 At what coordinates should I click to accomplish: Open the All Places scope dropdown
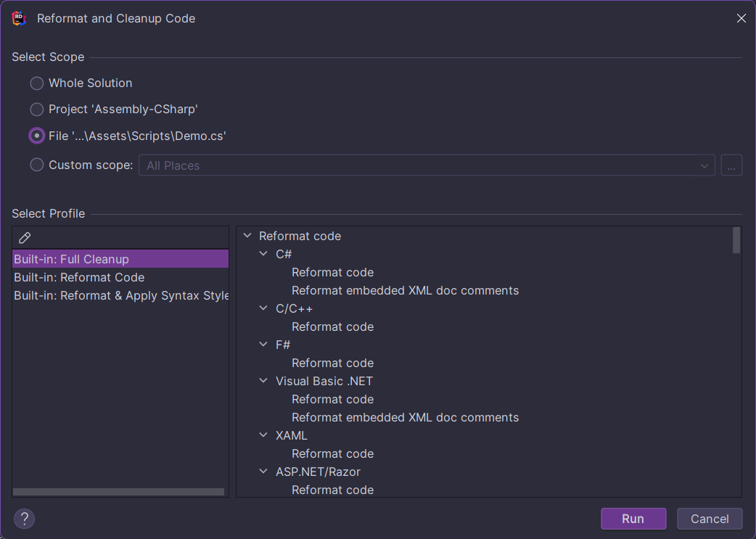pos(427,165)
